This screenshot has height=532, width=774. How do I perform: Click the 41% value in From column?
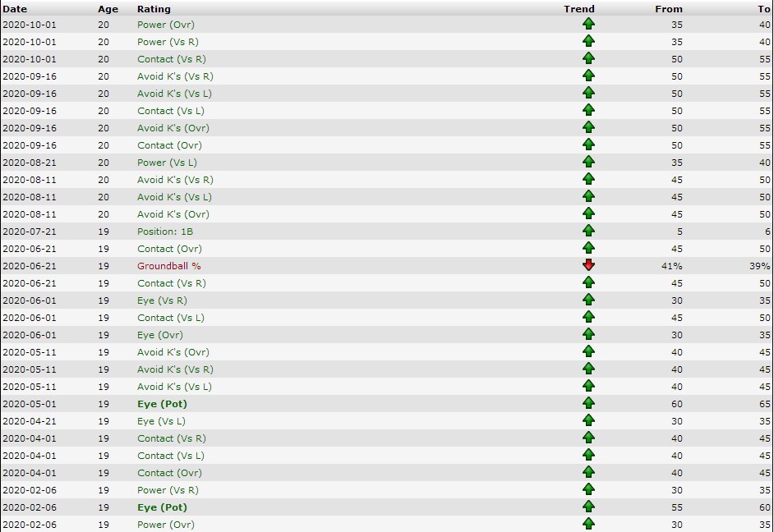coord(672,266)
